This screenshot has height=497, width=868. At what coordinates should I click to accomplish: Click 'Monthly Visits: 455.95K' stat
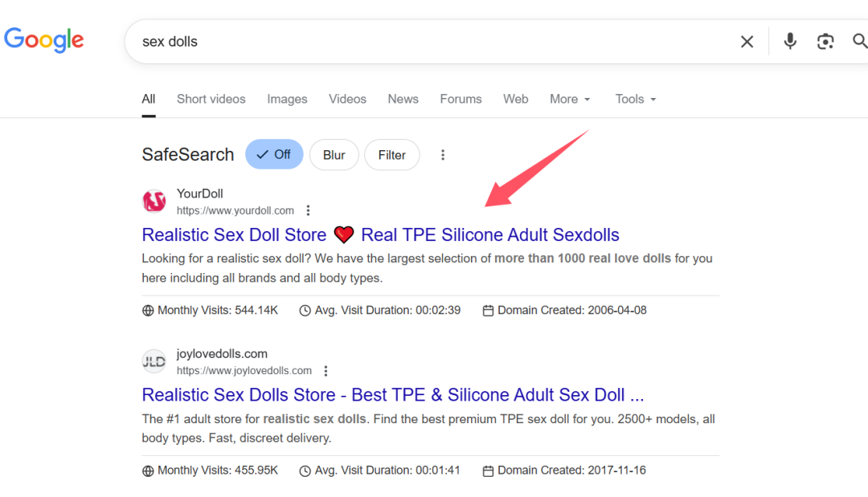(x=218, y=471)
